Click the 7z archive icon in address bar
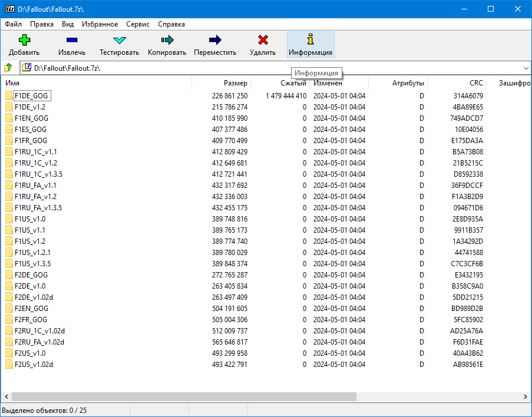Screen dimensions: 532x417 [27, 68]
